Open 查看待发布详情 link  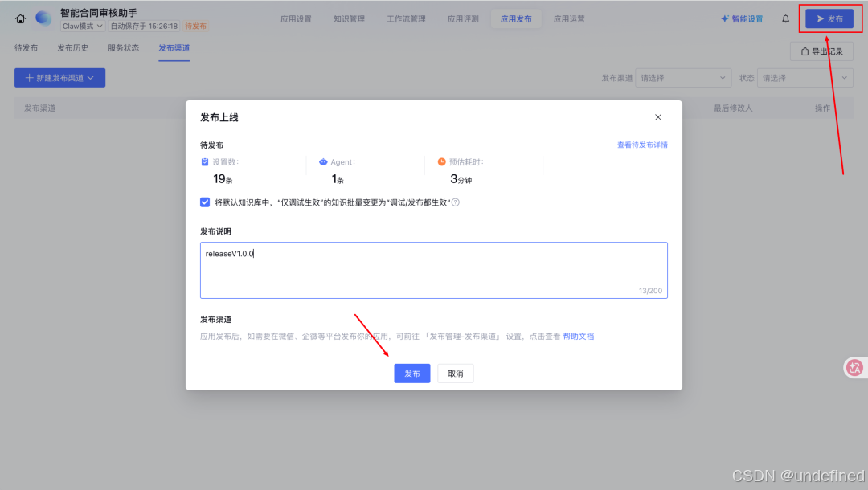[642, 145]
